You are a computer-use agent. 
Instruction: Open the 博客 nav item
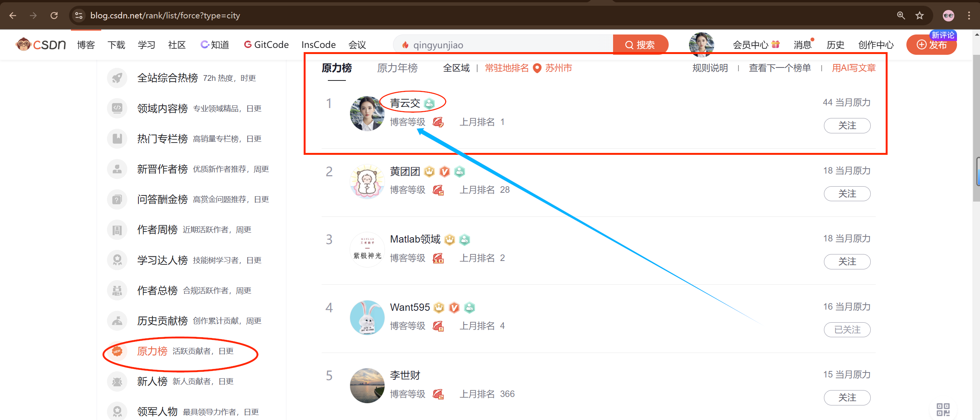(86, 45)
